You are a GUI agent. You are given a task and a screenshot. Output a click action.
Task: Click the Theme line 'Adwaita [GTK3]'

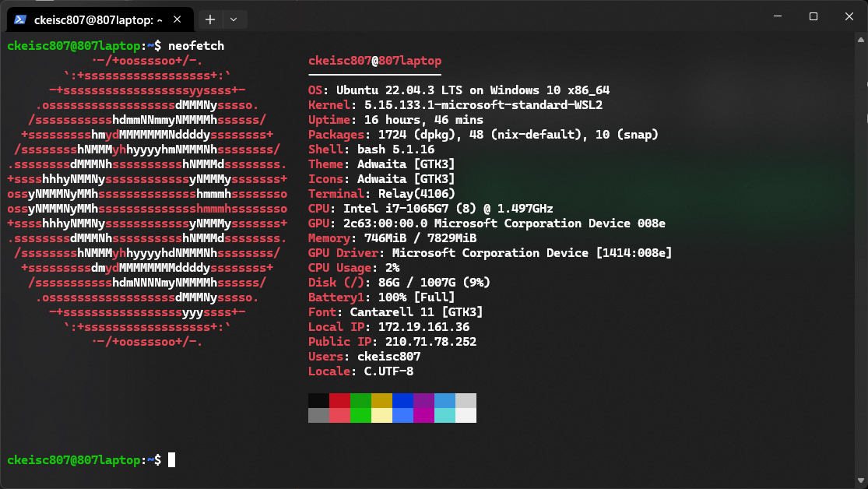point(406,164)
